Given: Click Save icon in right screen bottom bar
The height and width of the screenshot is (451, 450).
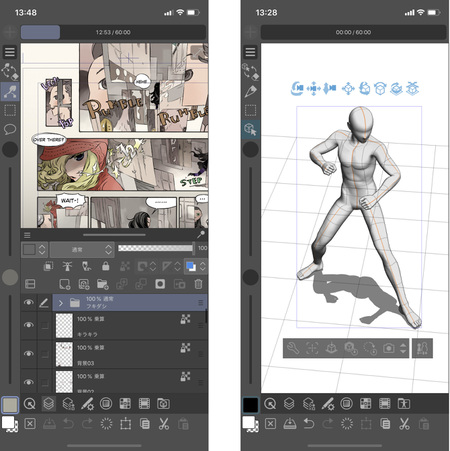Looking at the screenshot, I should tap(290, 424).
